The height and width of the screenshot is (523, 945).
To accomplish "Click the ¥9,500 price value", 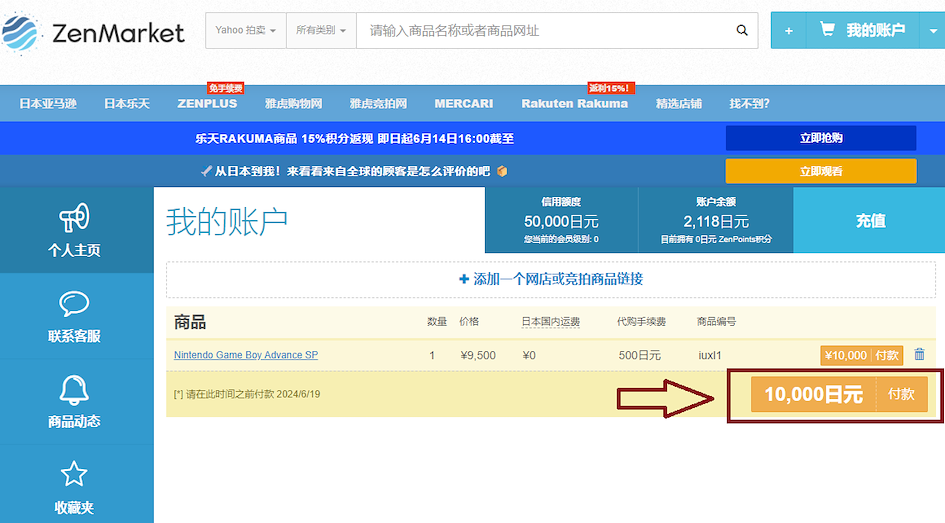I will (478, 355).
